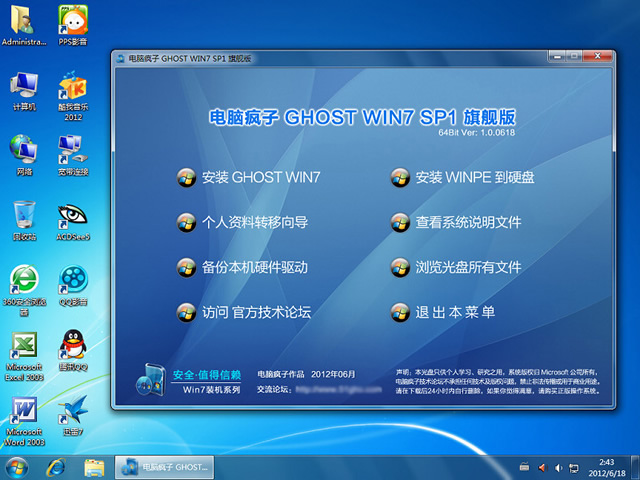This screenshot has width=640, height=480.
Task: Click the blurred 交流论坛 forum URL
Action: tap(338, 390)
